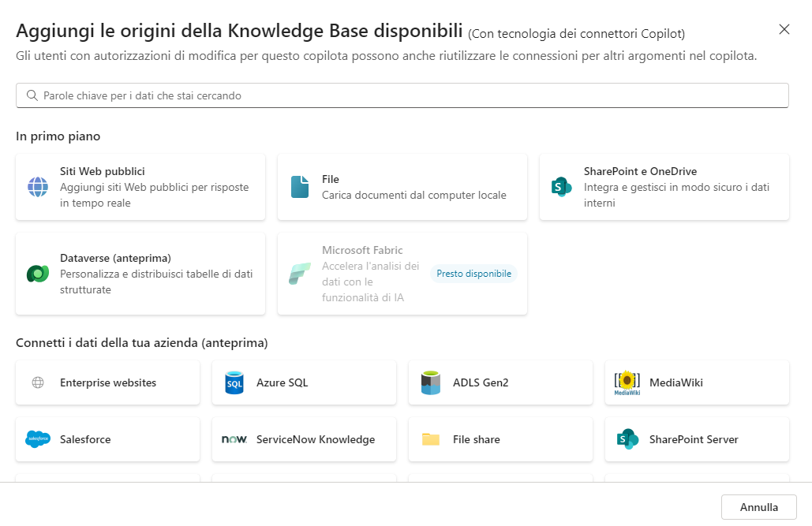Click the search magnifier icon
812x526 pixels.
32,95
